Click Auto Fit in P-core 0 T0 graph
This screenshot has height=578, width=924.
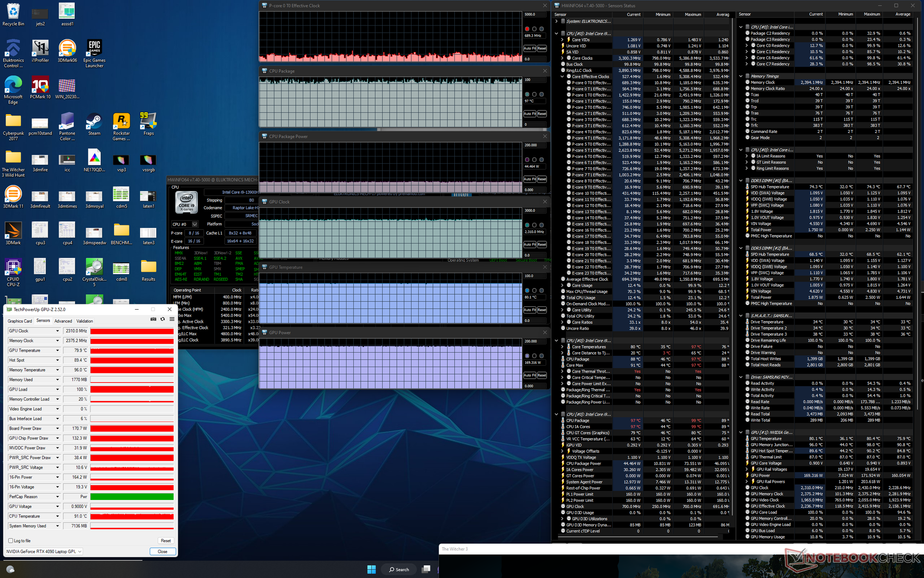530,49
